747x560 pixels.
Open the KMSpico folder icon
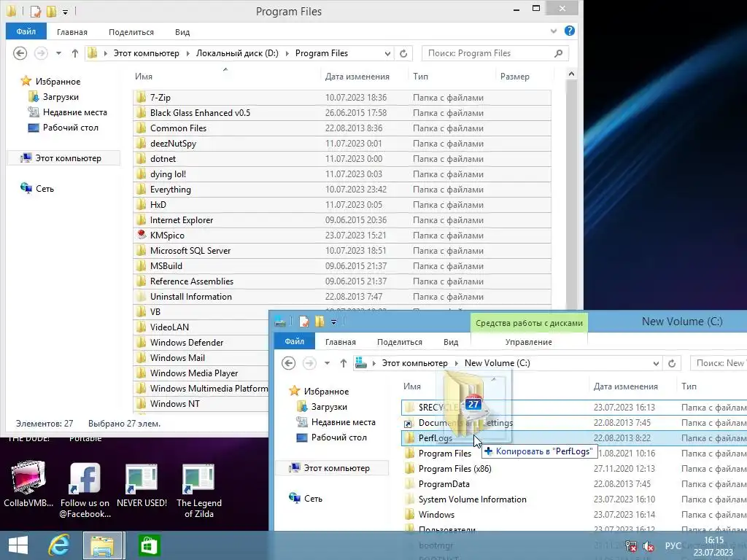[141, 235]
